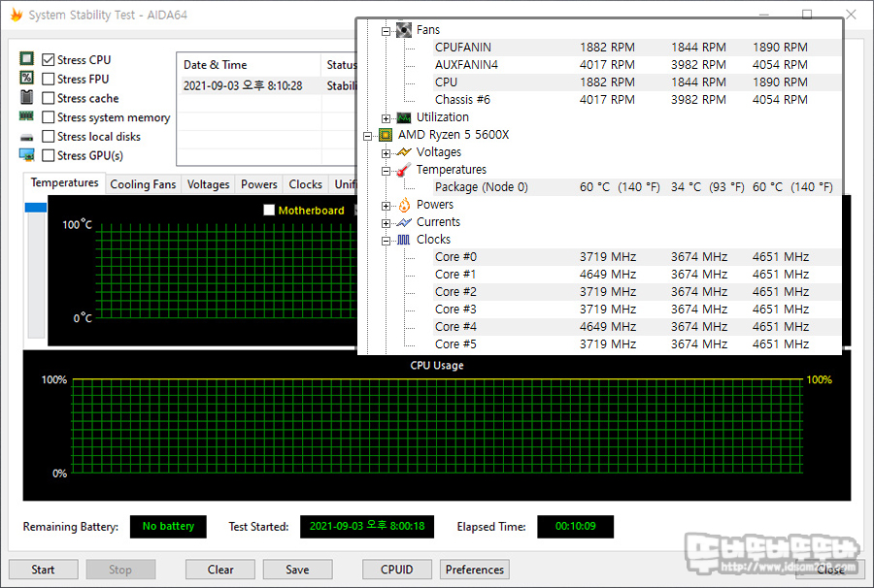This screenshot has width=874, height=588.
Task: Open the Powers tab
Action: (258, 184)
